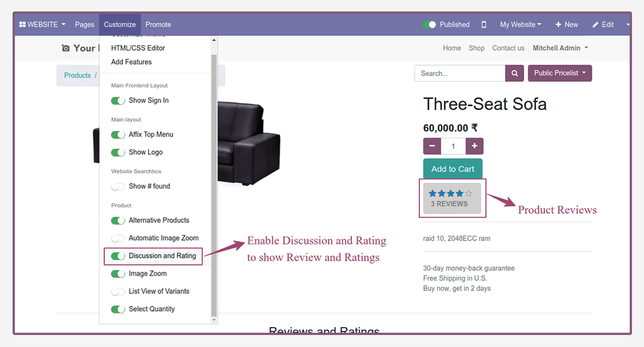Click the star rating icons

pyautogui.click(x=450, y=193)
